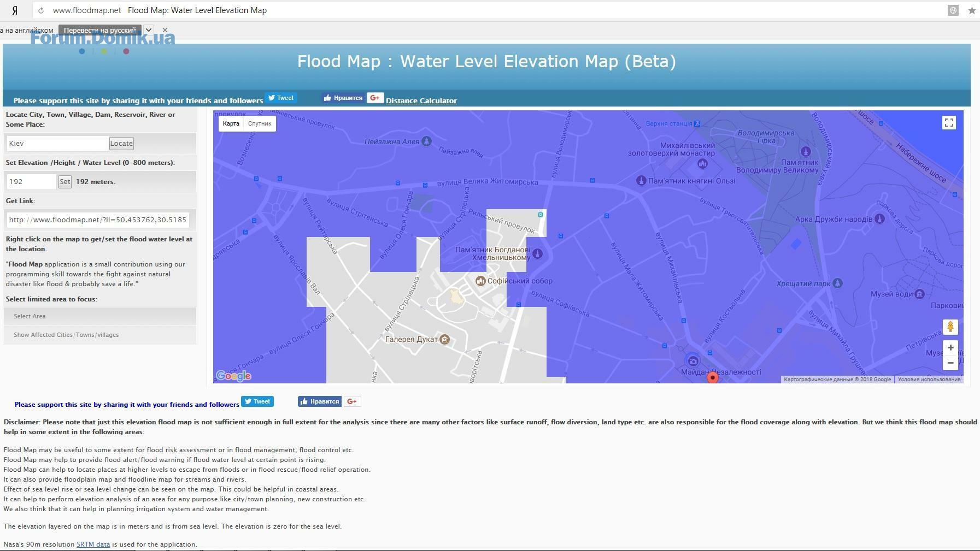Screen dimensions: 980x551
Task: Click the top Facebook 'Нравится' button
Action: (x=343, y=98)
